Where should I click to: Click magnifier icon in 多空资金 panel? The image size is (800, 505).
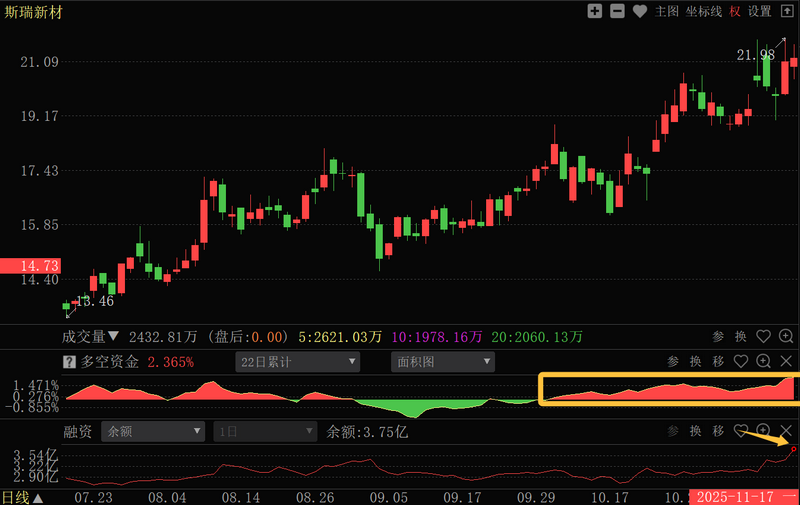(x=763, y=362)
